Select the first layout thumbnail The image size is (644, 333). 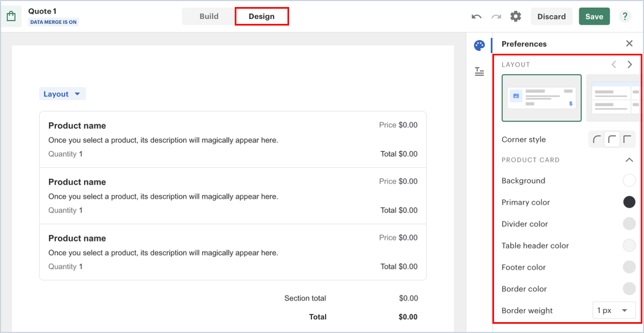click(541, 98)
